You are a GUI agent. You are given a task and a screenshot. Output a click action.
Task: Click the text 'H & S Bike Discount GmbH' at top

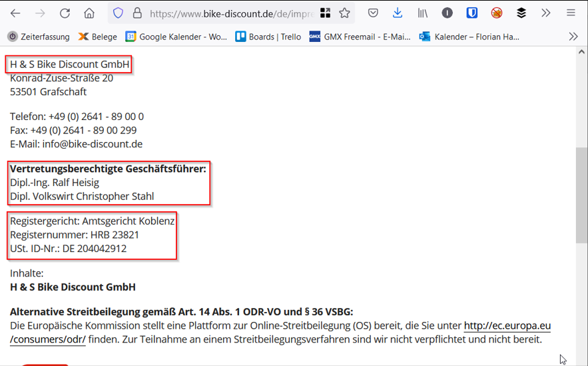(x=70, y=64)
